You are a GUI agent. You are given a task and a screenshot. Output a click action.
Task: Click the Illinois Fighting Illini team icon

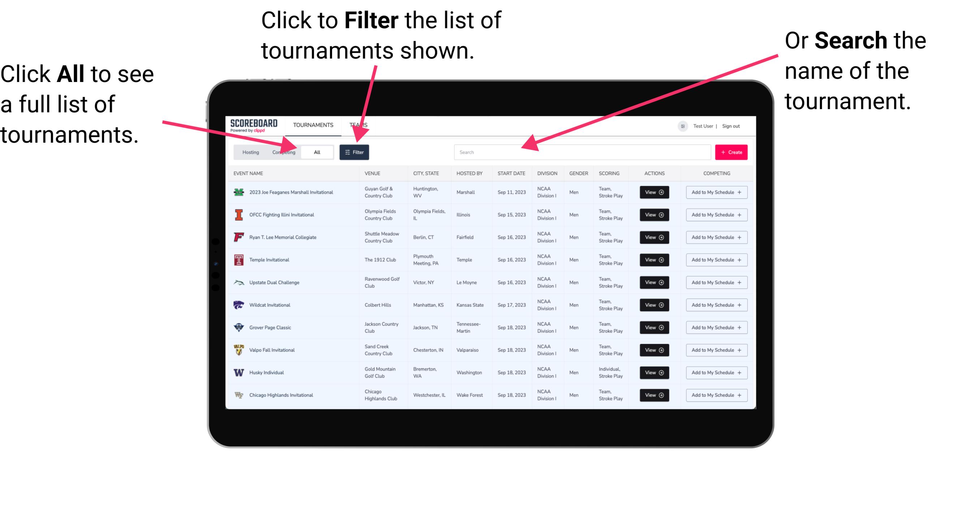tap(239, 215)
